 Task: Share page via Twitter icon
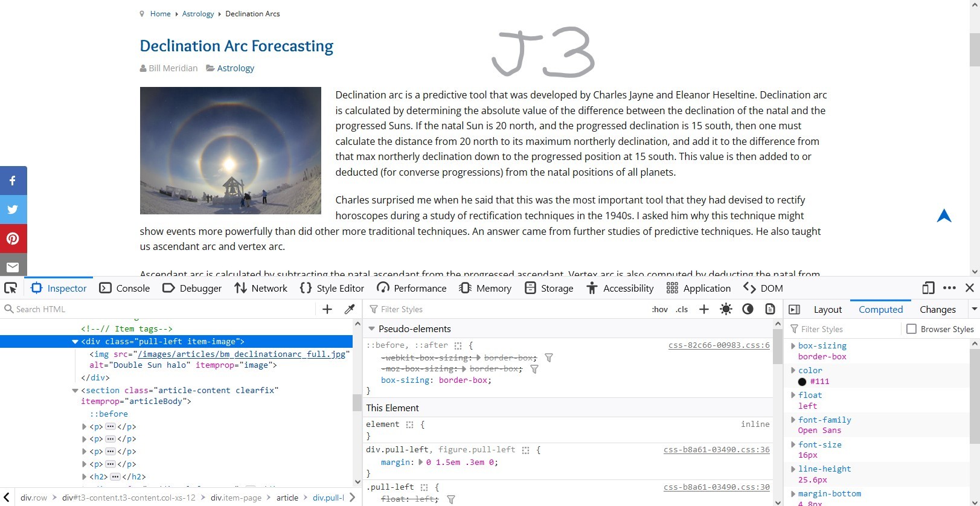click(13, 210)
